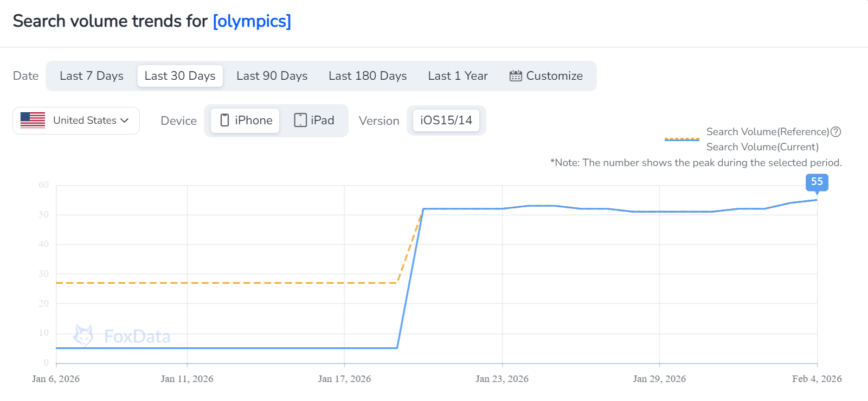Select the iPhone device option
Viewport: 868px width, 401px height.
pos(246,120)
